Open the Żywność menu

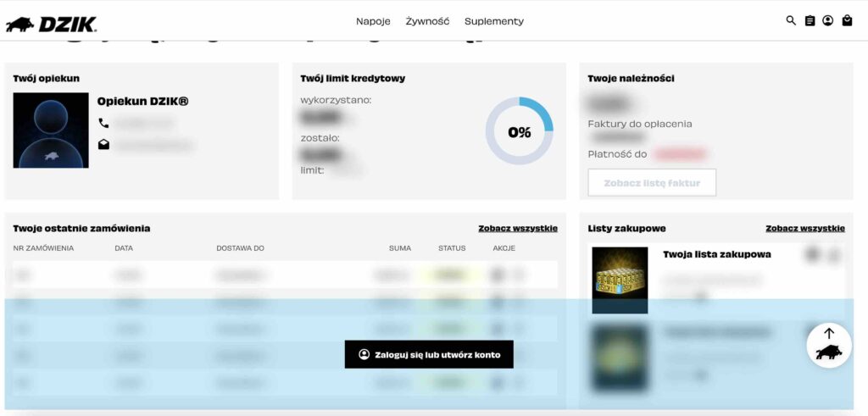[x=427, y=21]
